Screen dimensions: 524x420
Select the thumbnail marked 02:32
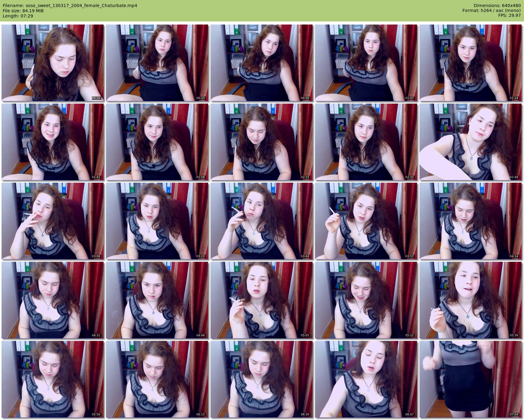366,142
